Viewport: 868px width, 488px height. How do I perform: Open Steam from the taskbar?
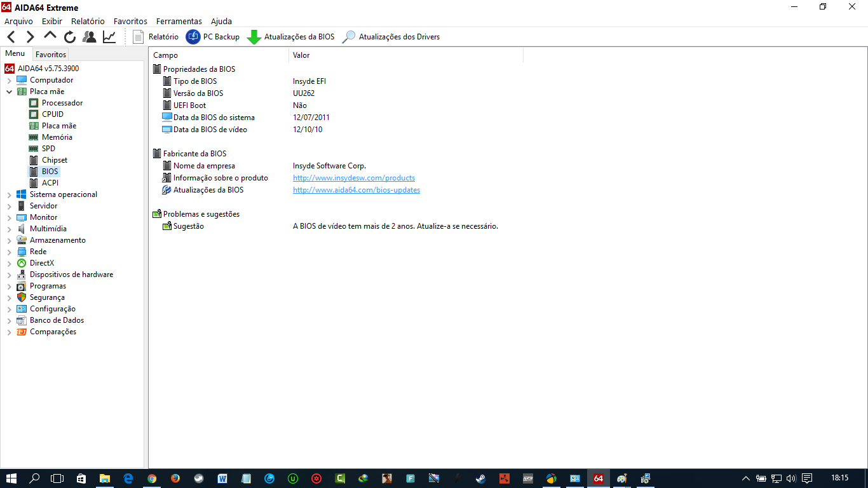pyautogui.click(x=480, y=478)
